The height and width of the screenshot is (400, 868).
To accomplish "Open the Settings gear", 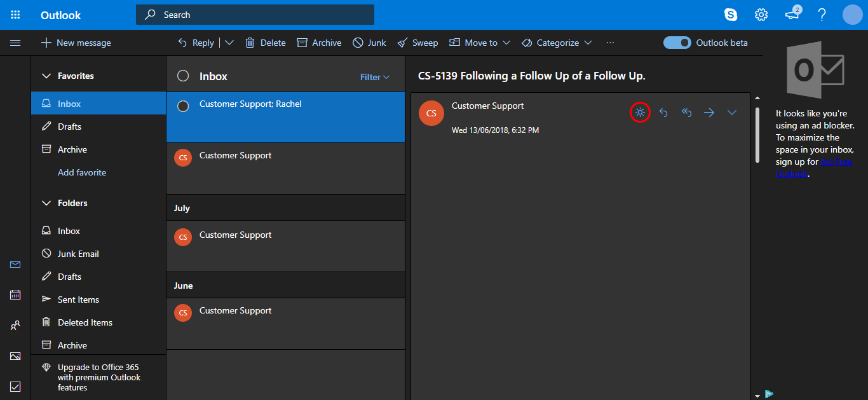I will click(x=761, y=15).
